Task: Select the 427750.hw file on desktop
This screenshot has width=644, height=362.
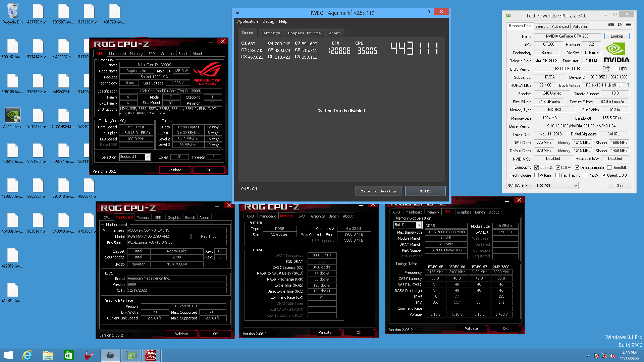Action: 38,14
